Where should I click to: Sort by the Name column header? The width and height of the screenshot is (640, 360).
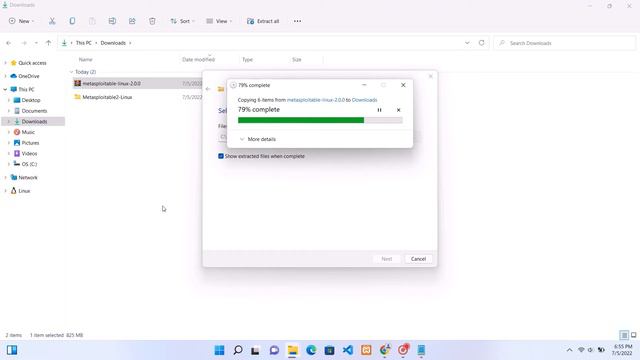coord(85,60)
